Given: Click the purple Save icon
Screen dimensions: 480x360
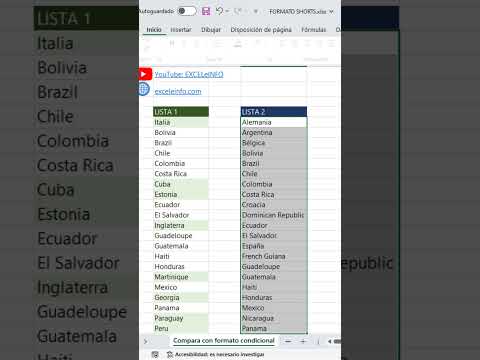Looking at the screenshot, I should pos(206,11).
